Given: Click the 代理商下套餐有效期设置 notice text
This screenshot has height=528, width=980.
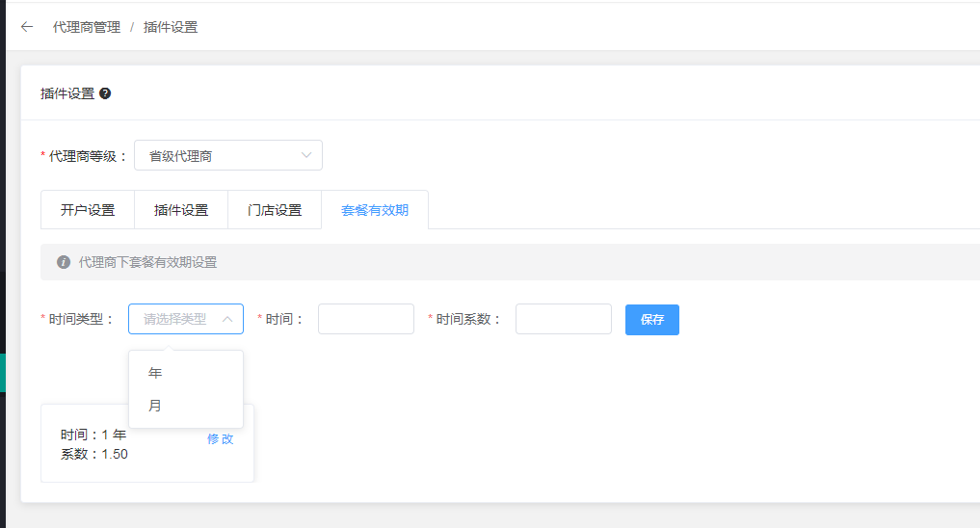Looking at the screenshot, I should point(147,262).
